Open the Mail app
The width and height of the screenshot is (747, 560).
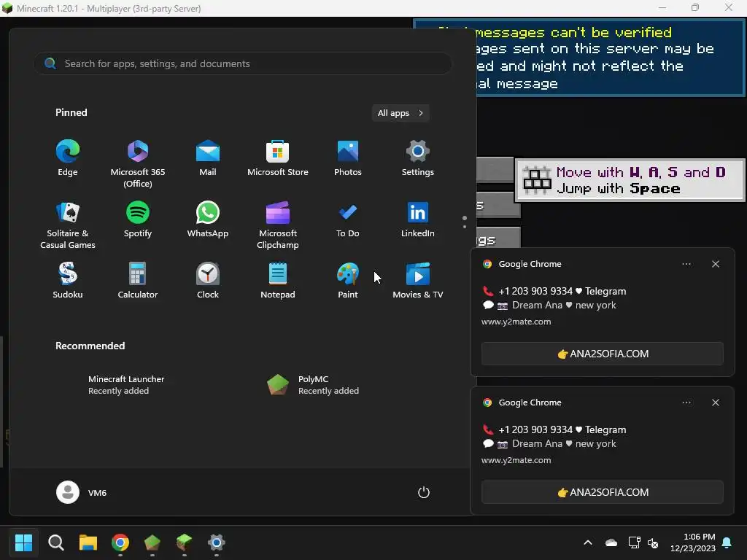click(x=208, y=158)
